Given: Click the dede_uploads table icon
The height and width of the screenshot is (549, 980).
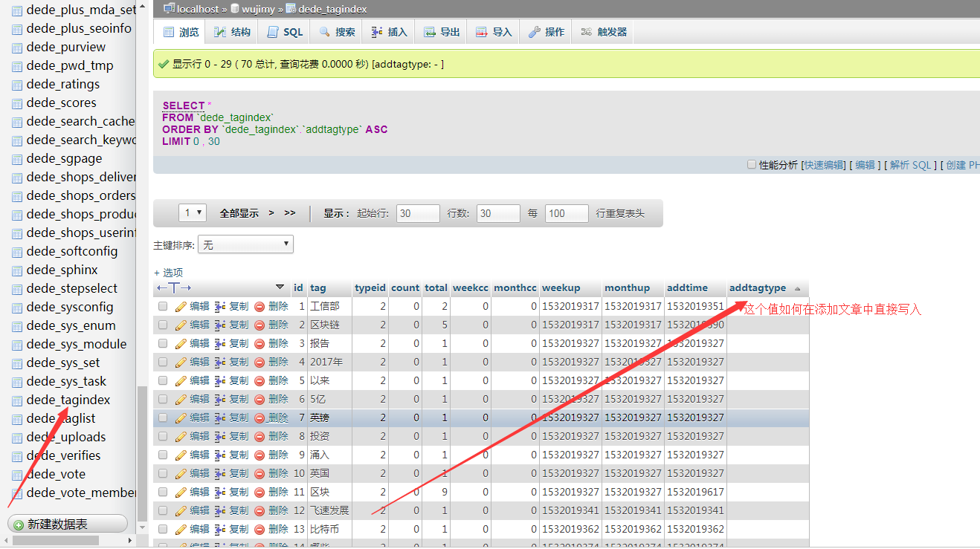Looking at the screenshot, I should [17, 438].
